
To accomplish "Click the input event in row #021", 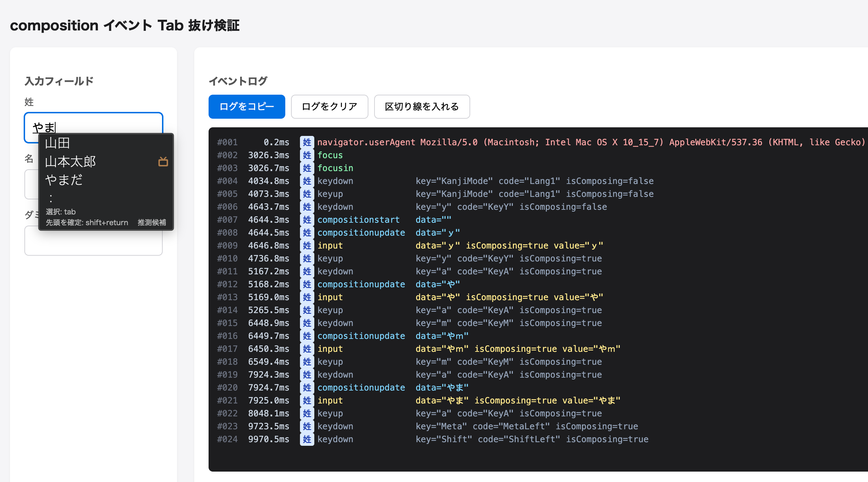I will 330,401.
